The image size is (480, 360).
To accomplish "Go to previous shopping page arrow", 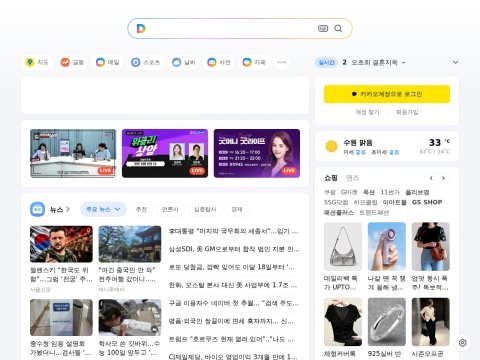I will point(431,178).
